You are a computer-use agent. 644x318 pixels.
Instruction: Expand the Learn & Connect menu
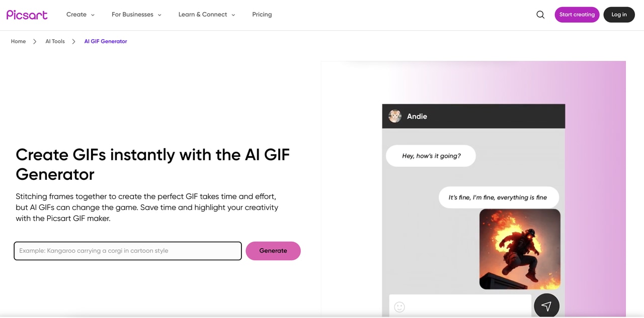(x=207, y=15)
